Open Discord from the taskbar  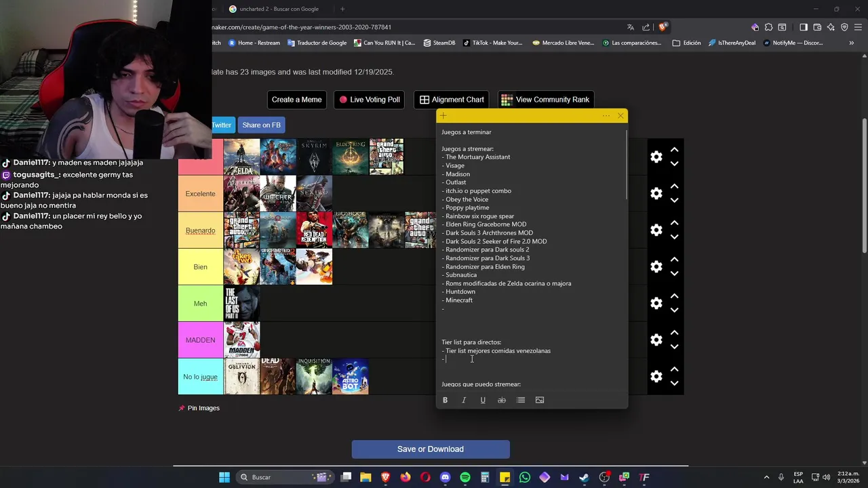pyautogui.click(x=445, y=477)
